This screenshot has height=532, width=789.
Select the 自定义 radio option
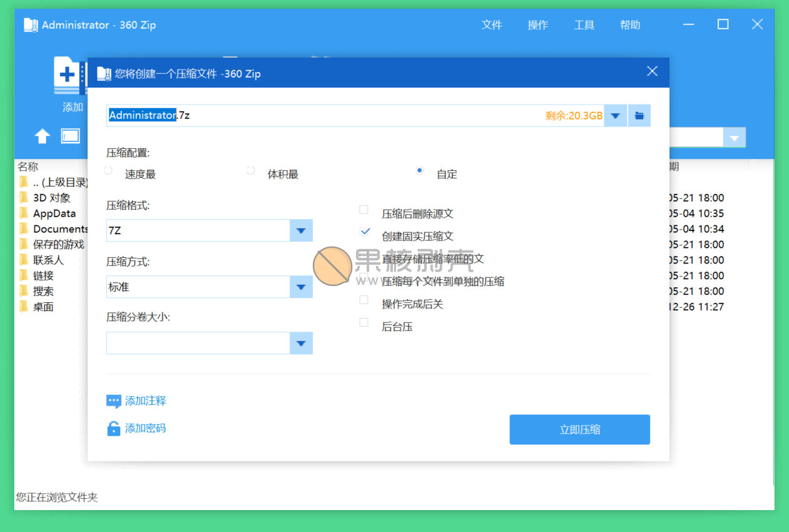tap(420, 170)
